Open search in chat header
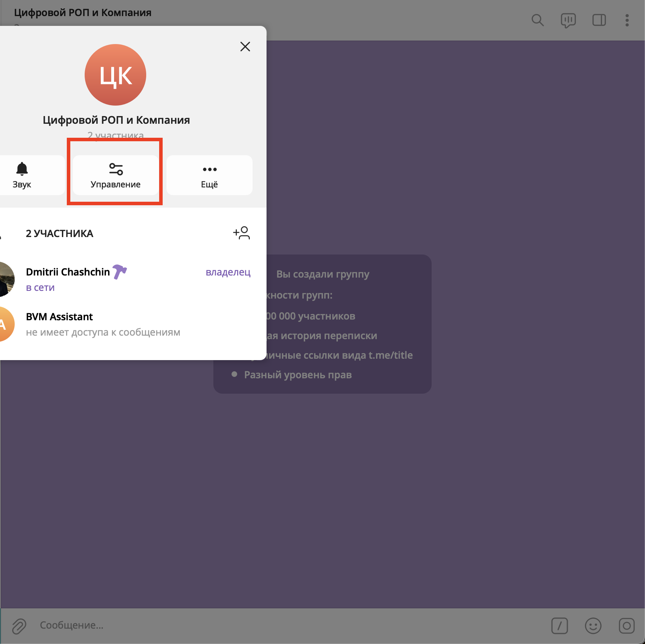This screenshot has width=645, height=644. tap(537, 20)
